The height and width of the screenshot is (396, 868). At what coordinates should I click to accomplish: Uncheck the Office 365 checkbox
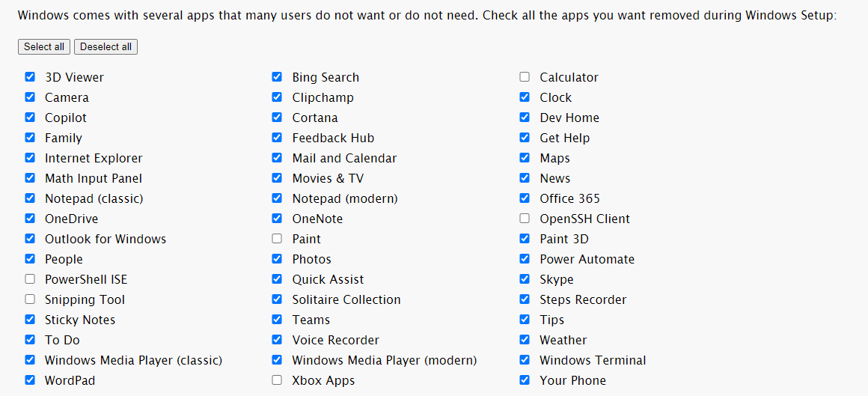(x=525, y=198)
